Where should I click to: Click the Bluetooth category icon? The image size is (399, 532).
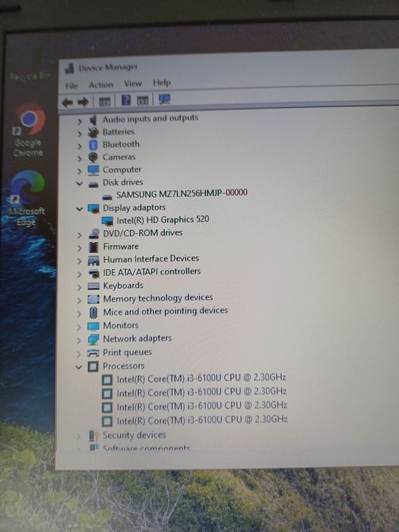[93, 145]
